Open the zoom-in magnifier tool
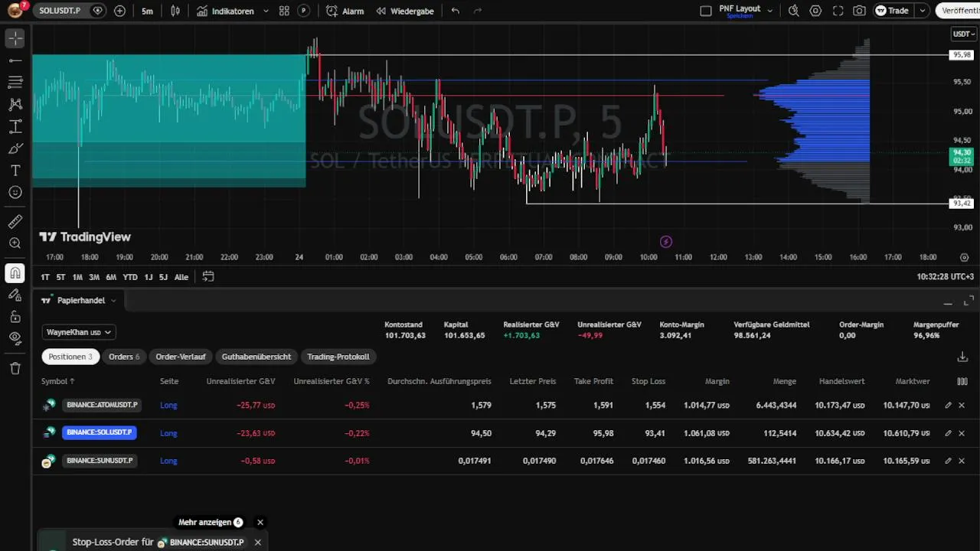 coord(15,243)
